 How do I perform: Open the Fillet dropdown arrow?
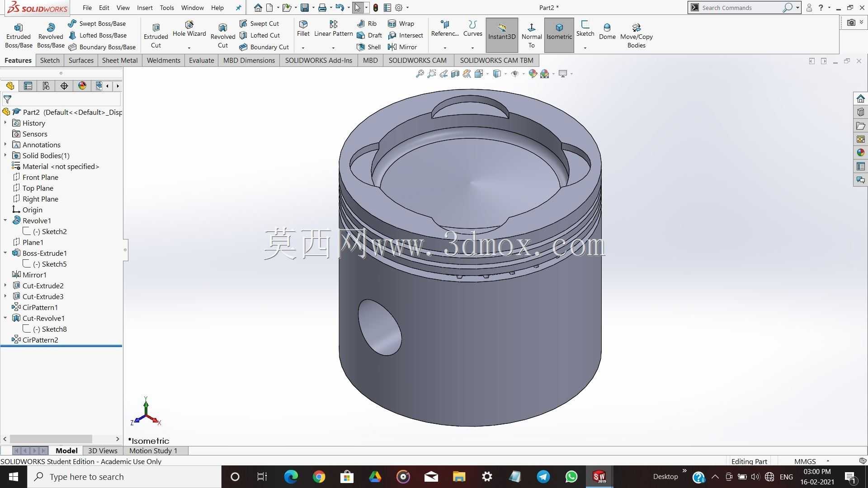(303, 47)
